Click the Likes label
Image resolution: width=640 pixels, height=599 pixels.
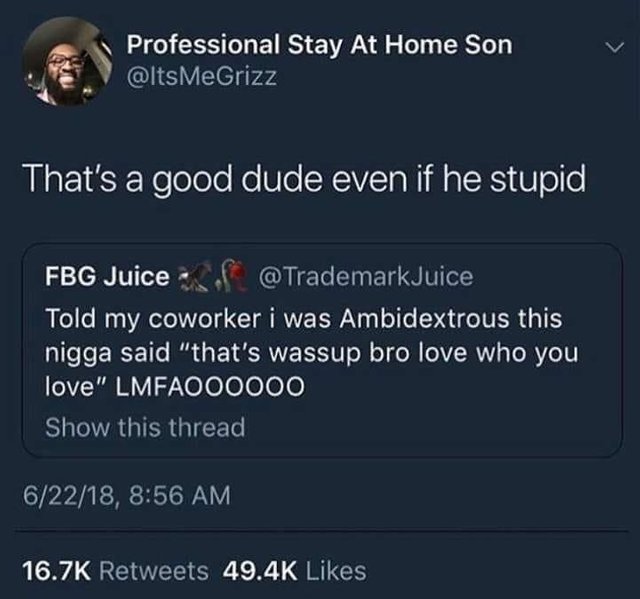point(336,570)
